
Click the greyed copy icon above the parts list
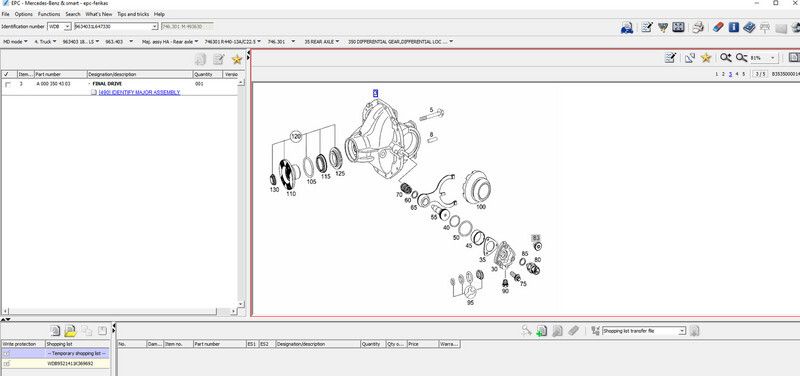click(201, 59)
